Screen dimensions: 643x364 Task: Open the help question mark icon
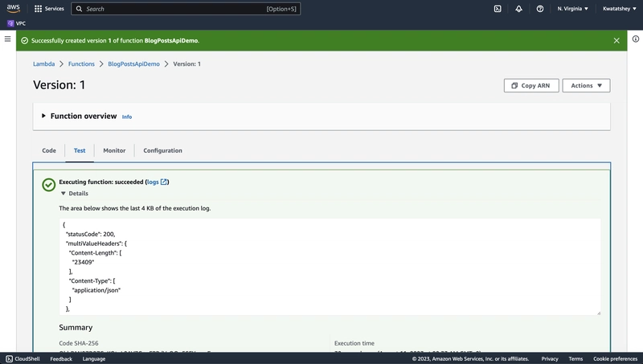pos(540,9)
